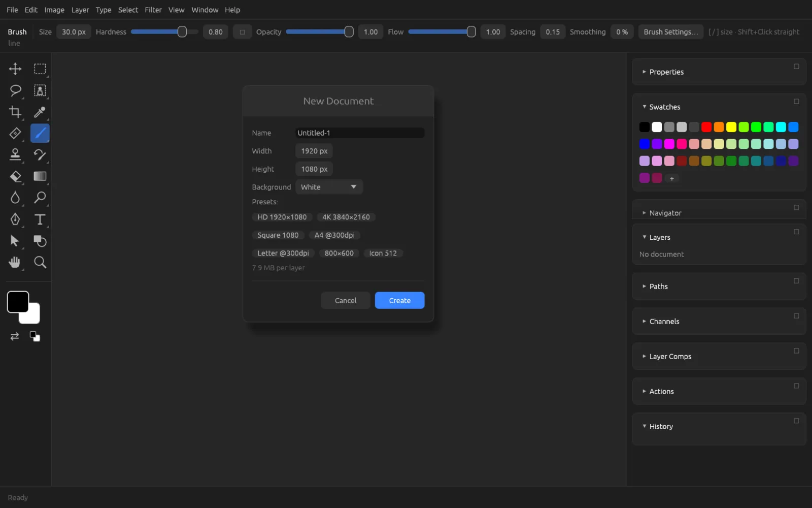Choose the 4K 3840×2160 preset
Image resolution: width=812 pixels, height=508 pixels.
click(346, 217)
